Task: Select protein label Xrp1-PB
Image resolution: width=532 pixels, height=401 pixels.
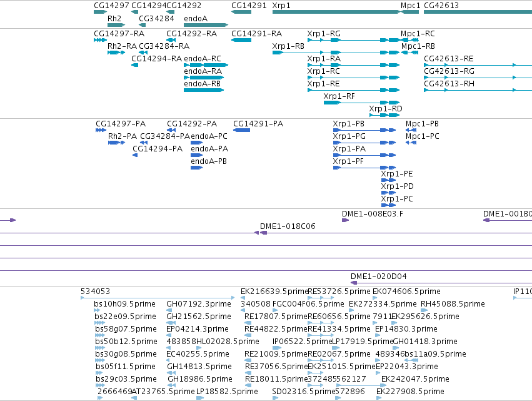Action: tap(348, 124)
